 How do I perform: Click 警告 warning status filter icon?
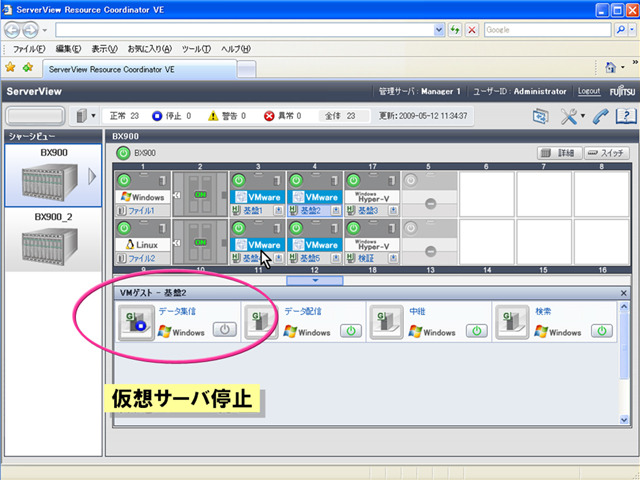click(x=213, y=116)
